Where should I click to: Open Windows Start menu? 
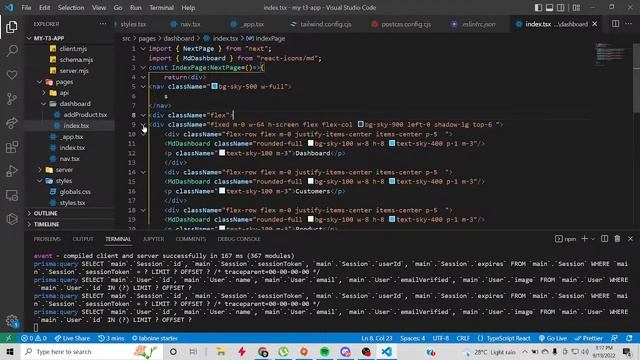pos(10,351)
